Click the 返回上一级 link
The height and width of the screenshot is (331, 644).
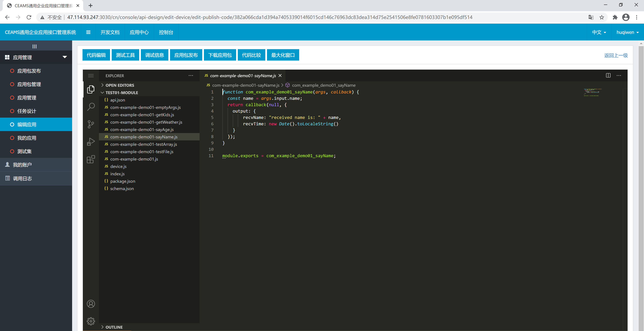(x=616, y=55)
